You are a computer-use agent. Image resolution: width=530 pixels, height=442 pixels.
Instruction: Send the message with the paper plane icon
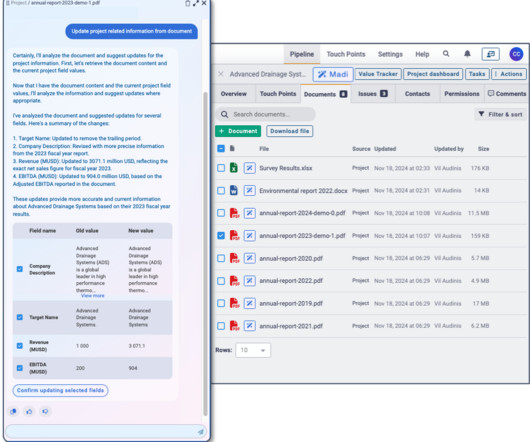pyautogui.click(x=201, y=432)
